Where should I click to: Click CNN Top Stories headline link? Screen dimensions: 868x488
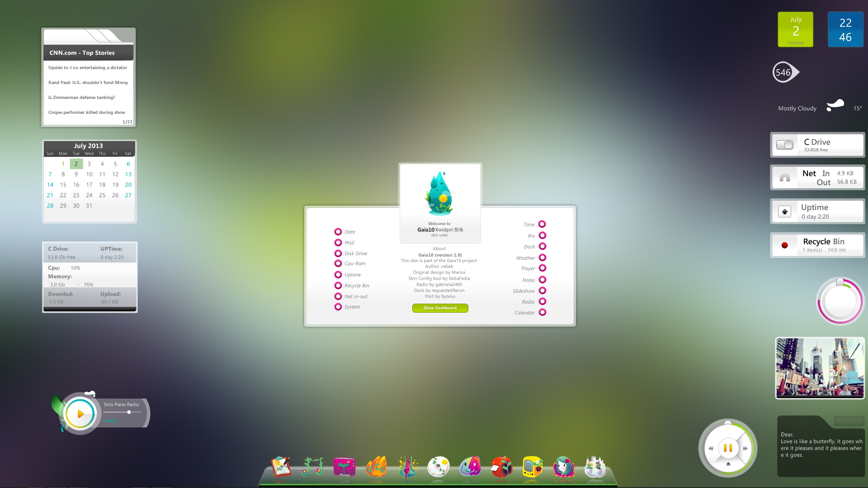(88, 67)
